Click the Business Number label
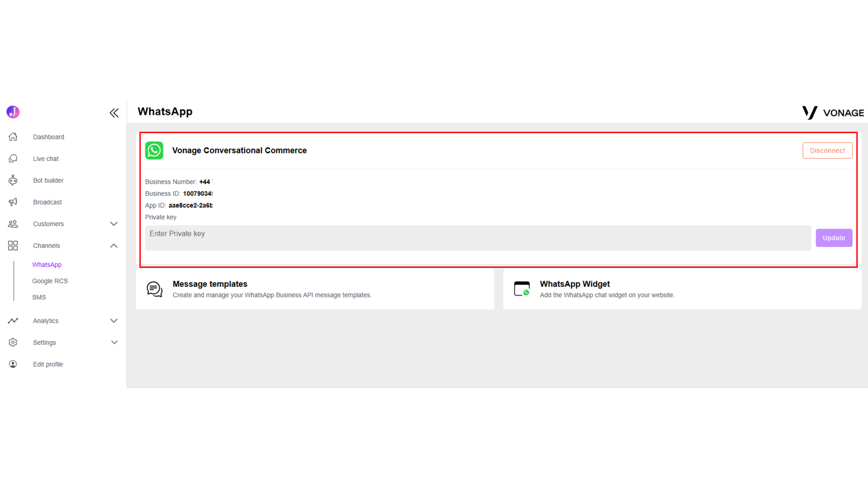Viewport: 868px width, 488px height. [170, 182]
